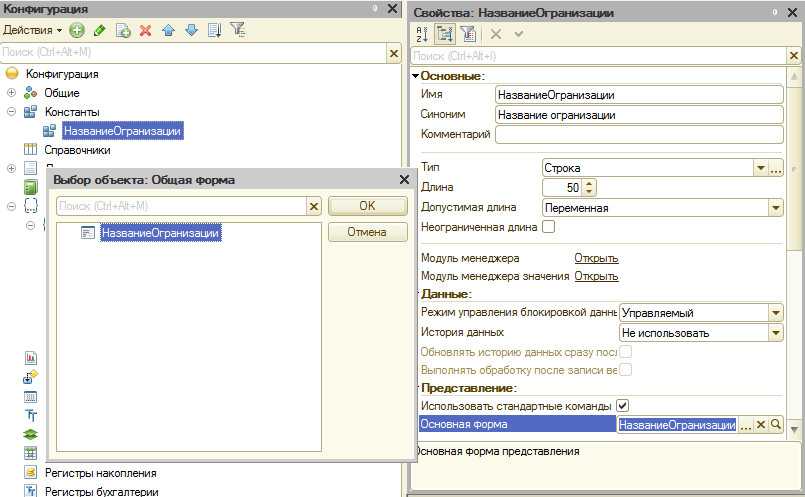Click the Константы branch icon in the tree

pos(30,111)
